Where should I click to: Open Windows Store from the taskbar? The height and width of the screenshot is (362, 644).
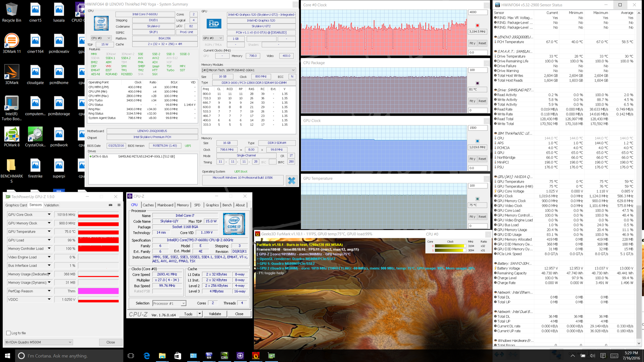(178, 356)
